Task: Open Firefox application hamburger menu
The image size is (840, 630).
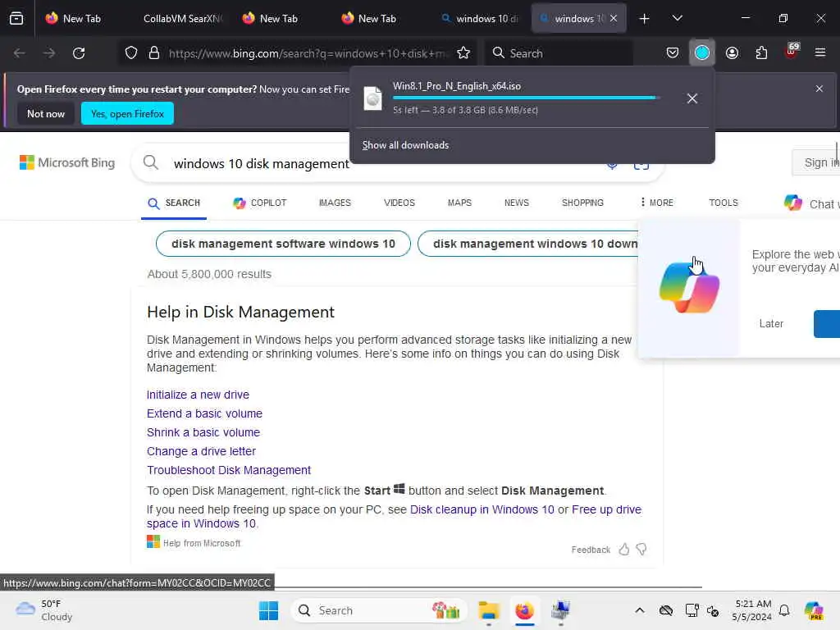Action: [820, 52]
